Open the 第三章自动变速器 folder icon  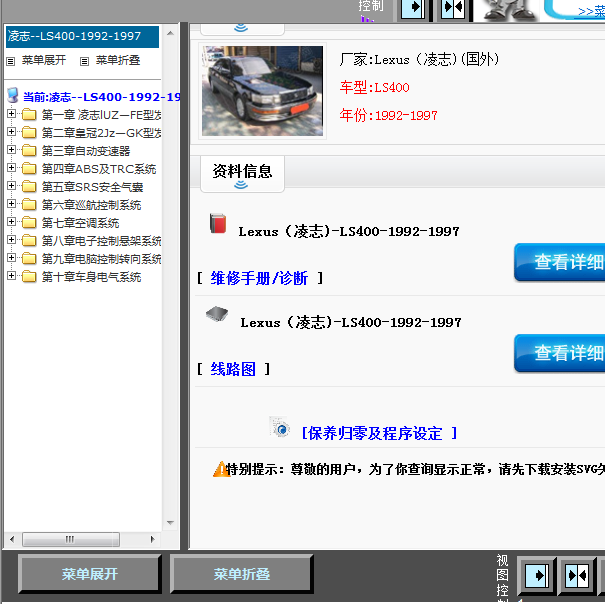tap(29, 151)
